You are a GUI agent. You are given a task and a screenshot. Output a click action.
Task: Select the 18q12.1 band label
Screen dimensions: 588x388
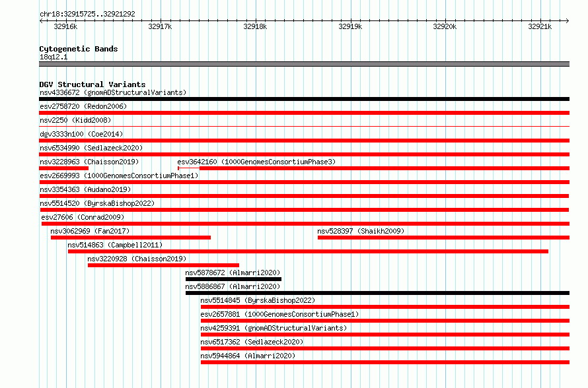click(x=54, y=57)
